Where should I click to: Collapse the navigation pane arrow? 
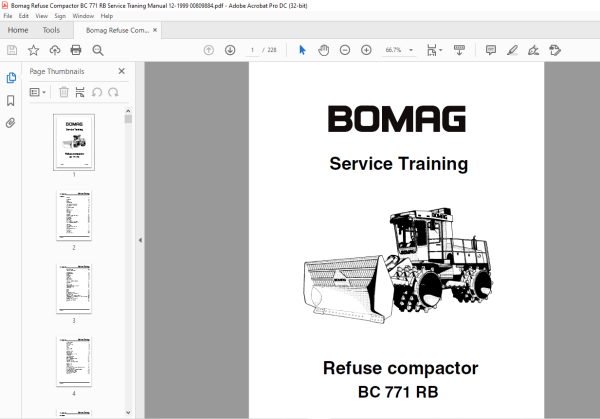(x=140, y=240)
